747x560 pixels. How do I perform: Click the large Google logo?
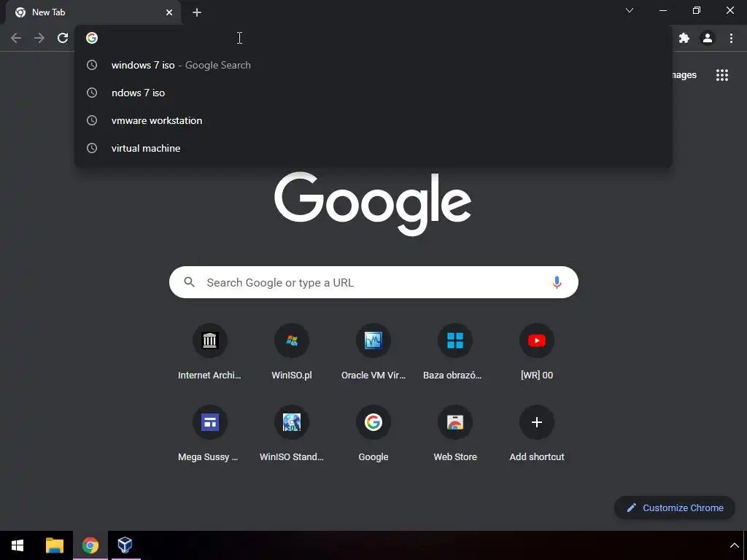[373, 204]
